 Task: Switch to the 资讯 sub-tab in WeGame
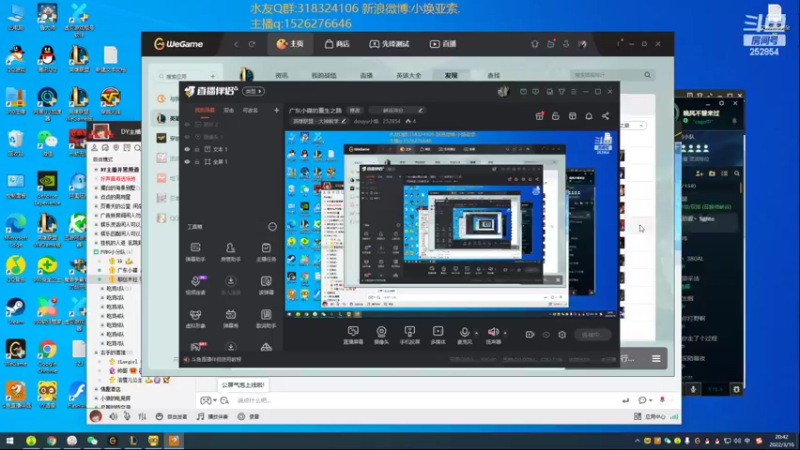pos(282,76)
